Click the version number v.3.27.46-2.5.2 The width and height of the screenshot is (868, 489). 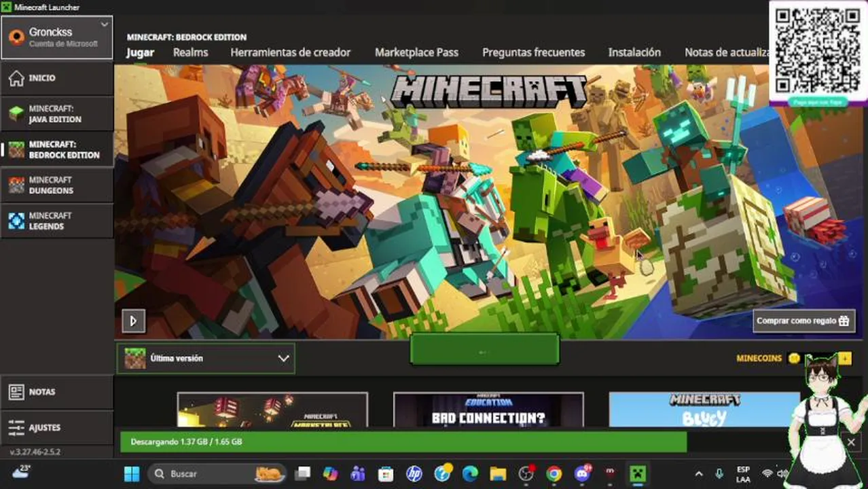tap(35, 452)
